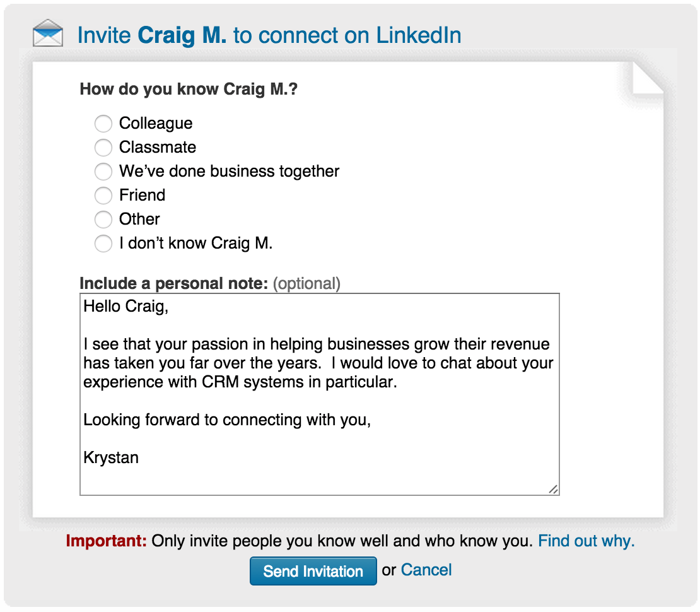Select the Other radio button
The width and height of the screenshot is (700, 612).
[x=103, y=220]
